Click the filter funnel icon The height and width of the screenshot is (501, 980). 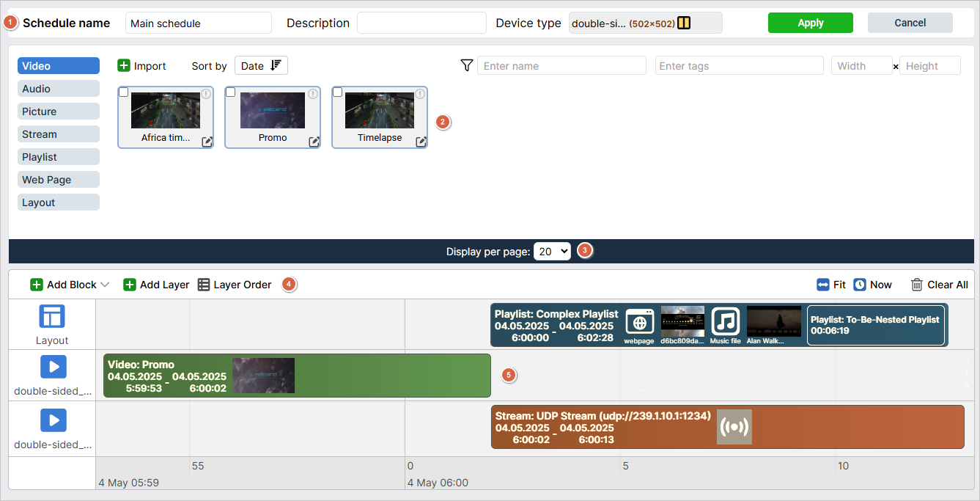(466, 66)
